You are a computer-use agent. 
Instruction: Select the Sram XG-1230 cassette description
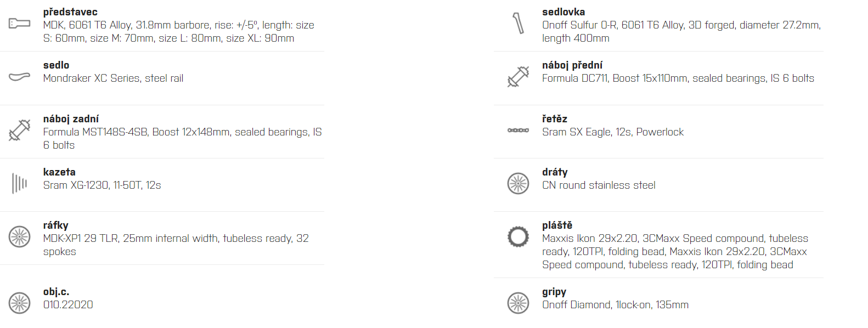(x=102, y=185)
